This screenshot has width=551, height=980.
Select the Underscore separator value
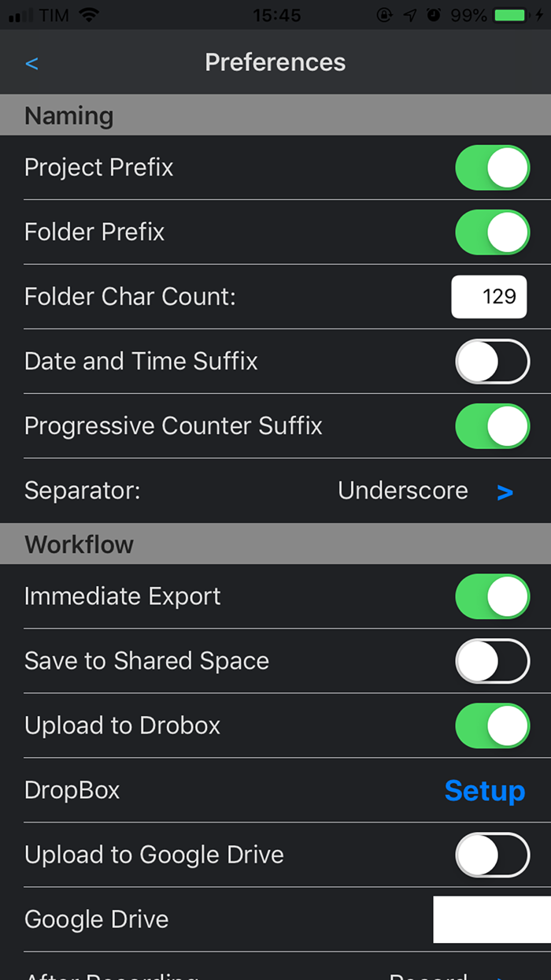(x=402, y=491)
